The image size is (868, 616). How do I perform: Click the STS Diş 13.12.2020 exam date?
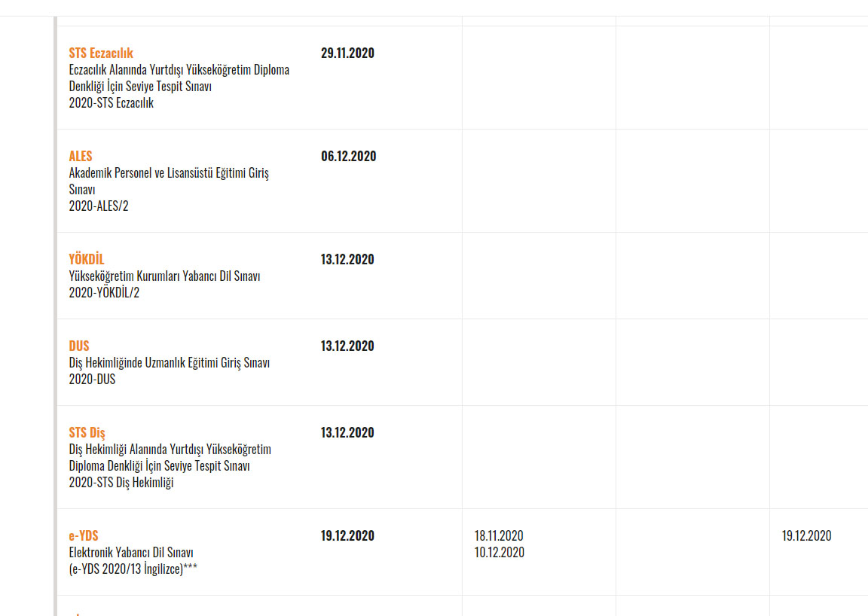347,433
